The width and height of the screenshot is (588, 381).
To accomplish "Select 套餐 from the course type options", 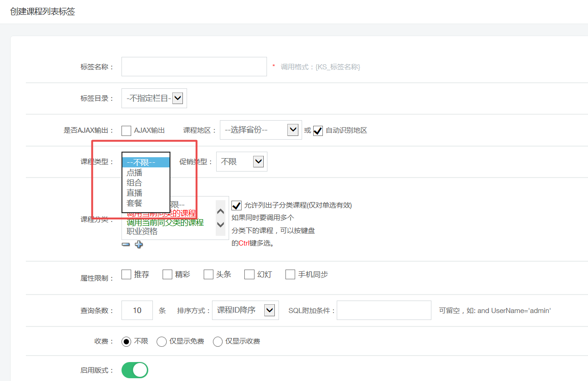I will [135, 203].
